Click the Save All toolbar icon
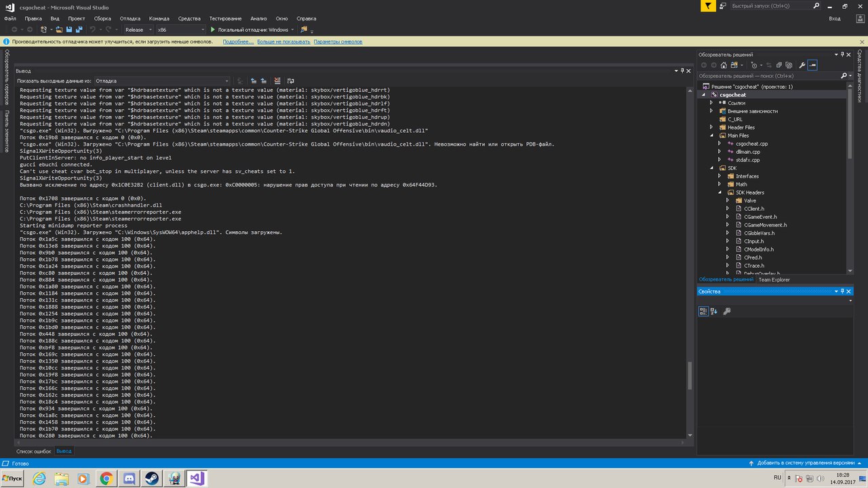This screenshot has height=488, width=868. [79, 30]
